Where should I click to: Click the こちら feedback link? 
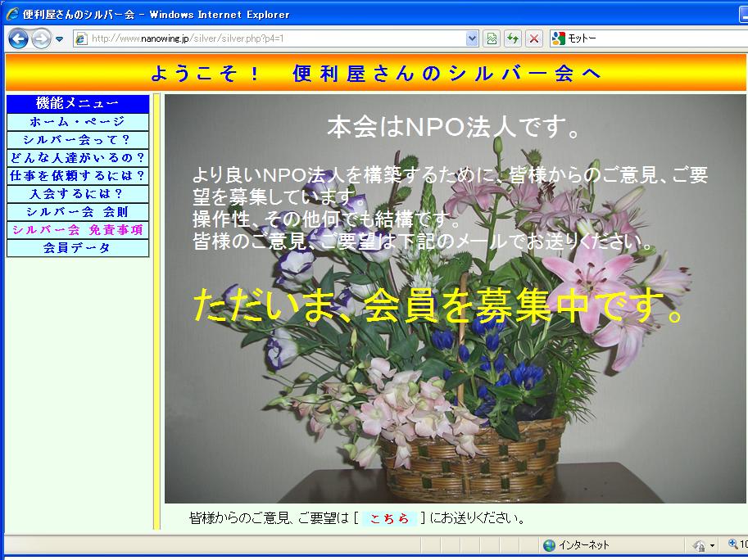(x=389, y=518)
